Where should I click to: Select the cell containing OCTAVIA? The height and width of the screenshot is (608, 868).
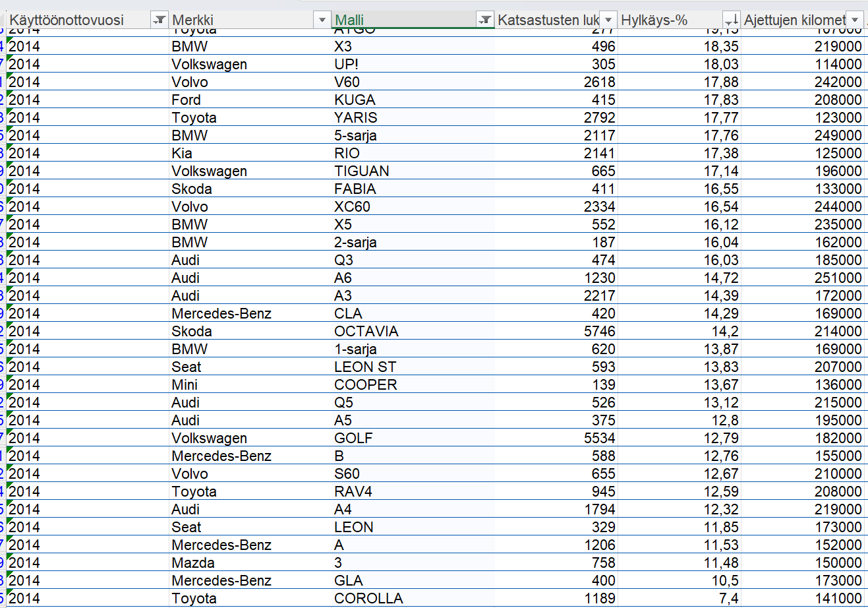click(413, 331)
